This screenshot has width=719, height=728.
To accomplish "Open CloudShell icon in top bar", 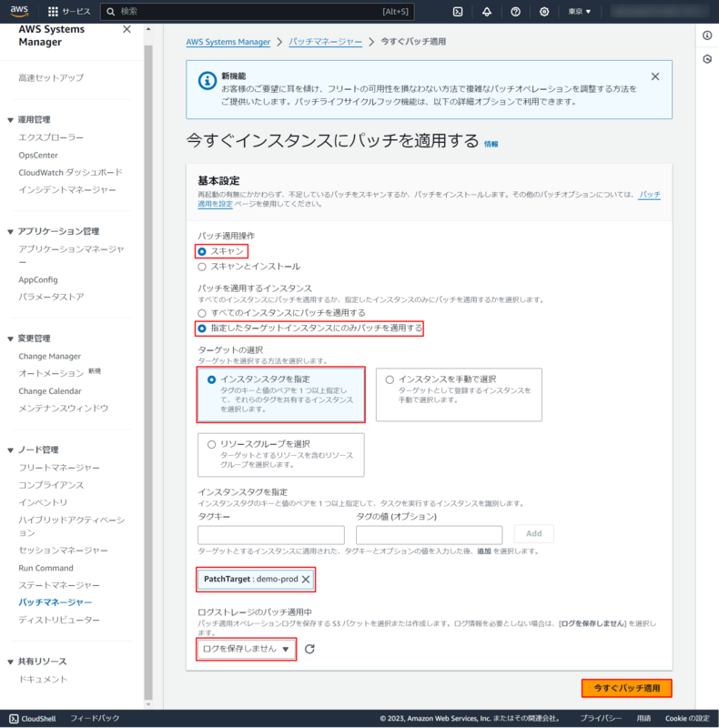I will tap(458, 12).
